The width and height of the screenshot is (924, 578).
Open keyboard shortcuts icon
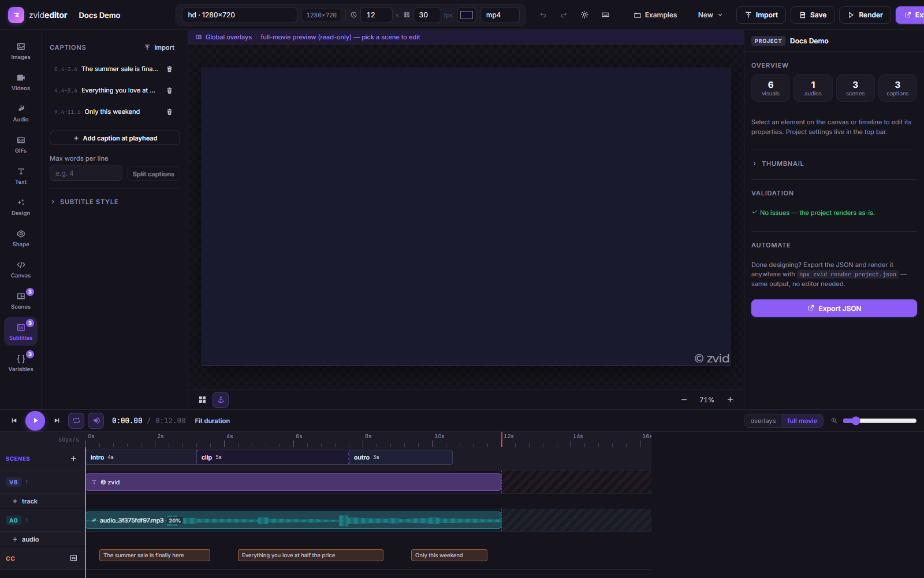pyautogui.click(x=605, y=15)
